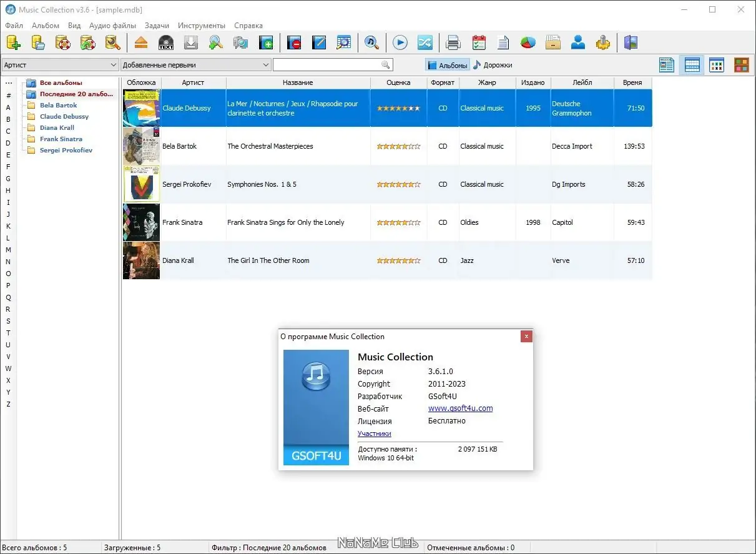Viewport: 756px width, 554px height.
Task: Open the pie chart statistics icon
Action: pos(528,42)
